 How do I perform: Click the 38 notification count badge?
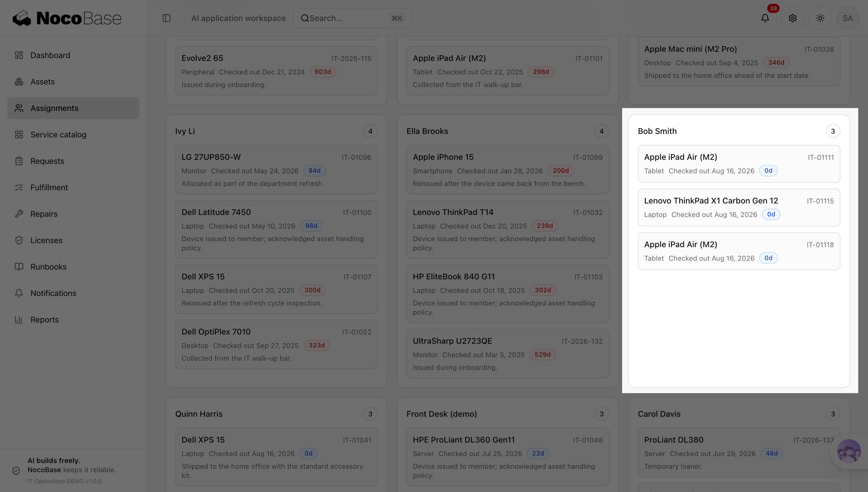(x=773, y=8)
